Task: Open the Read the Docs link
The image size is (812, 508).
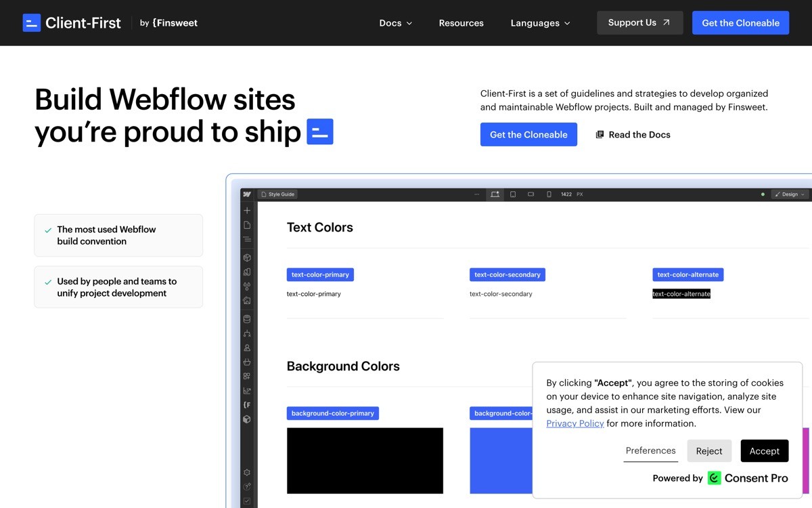Action: point(633,135)
